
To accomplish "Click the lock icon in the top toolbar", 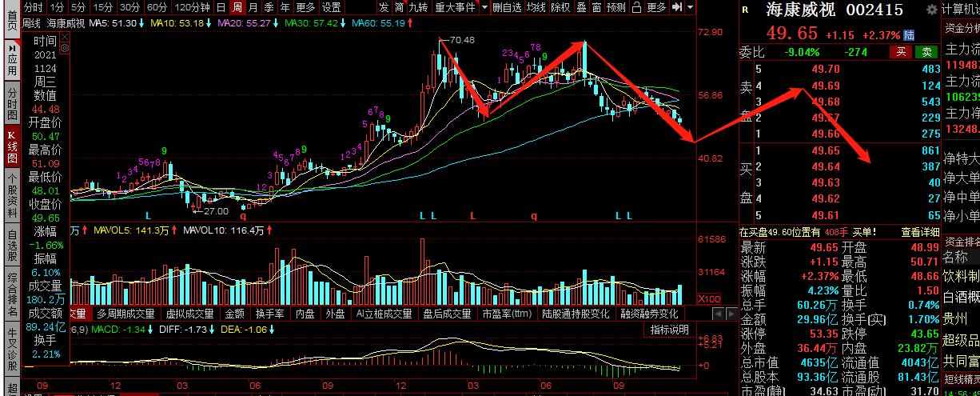I will point(636,7).
